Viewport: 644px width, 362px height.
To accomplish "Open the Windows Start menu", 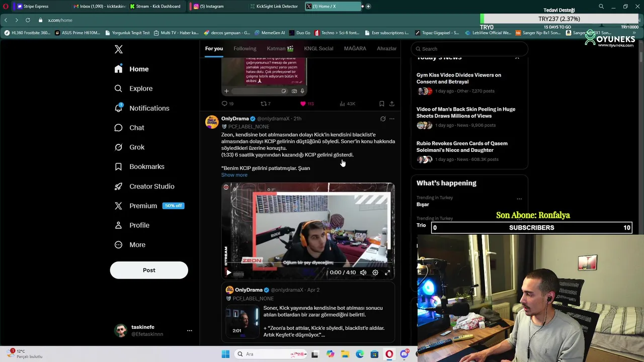I will coord(225,354).
